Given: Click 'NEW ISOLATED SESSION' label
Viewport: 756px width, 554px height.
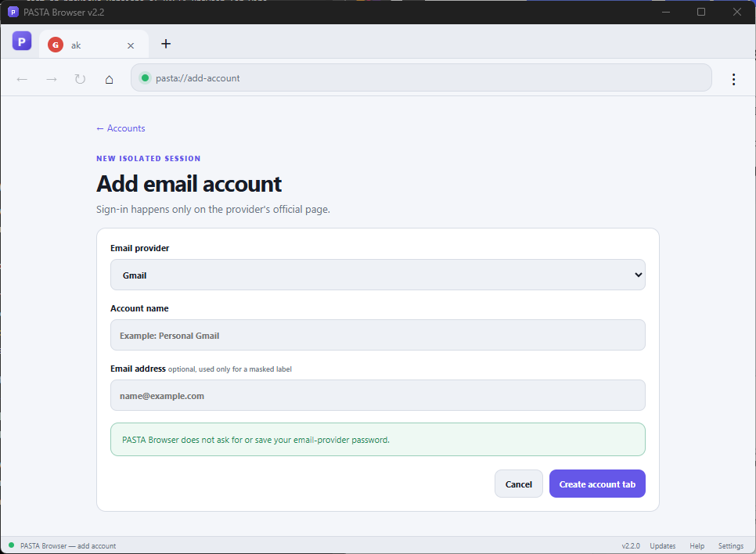Looking at the screenshot, I should pos(148,159).
